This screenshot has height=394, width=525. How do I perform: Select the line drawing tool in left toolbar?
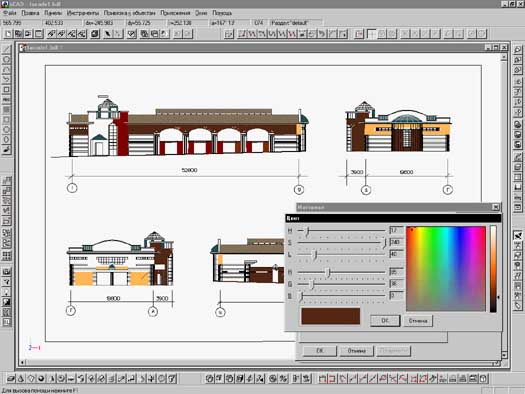pos(6,49)
